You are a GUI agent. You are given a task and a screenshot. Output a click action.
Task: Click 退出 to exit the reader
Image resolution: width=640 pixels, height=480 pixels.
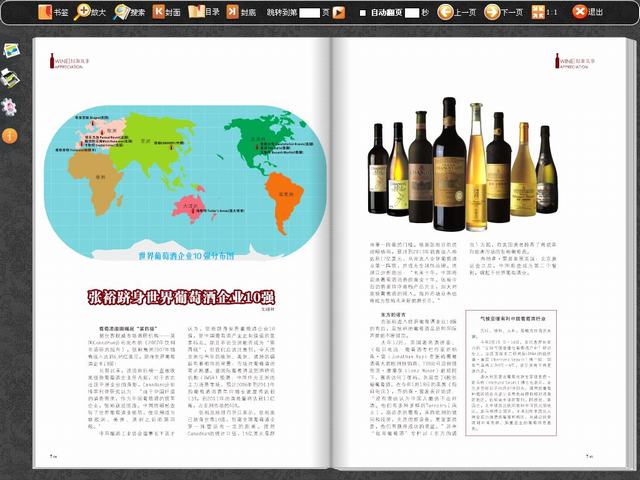pos(587,12)
